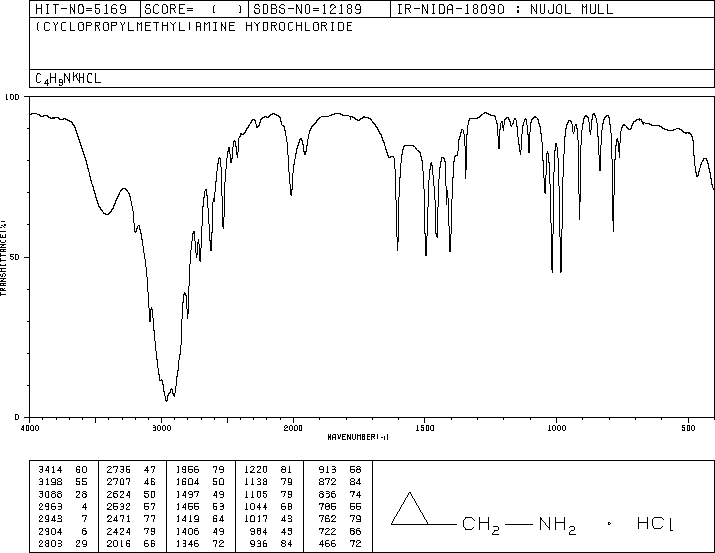715x553 pixels.
Task: Select the SCORE field in the header
Action: click(194, 9)
